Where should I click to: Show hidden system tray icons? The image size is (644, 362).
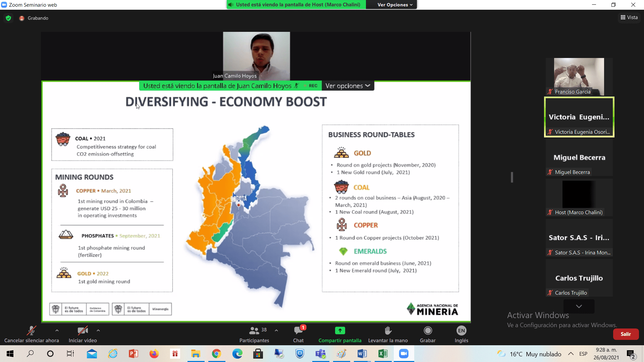[571, 354]
